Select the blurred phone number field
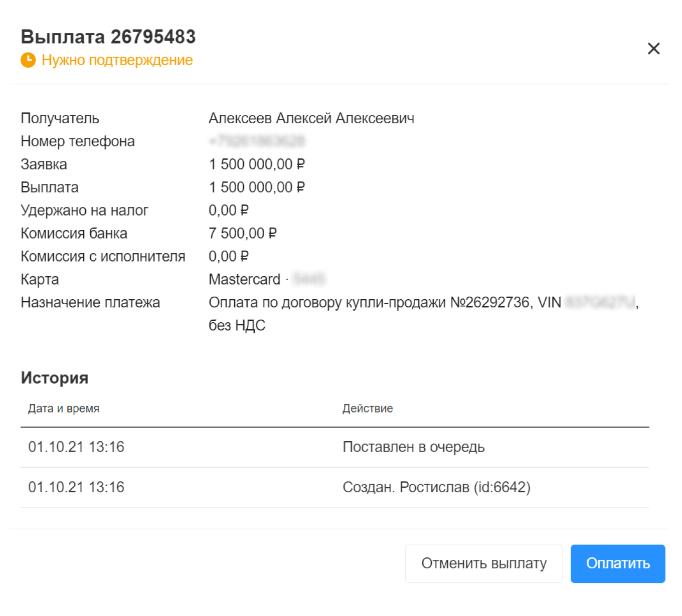Viewport: 682px width, 616px height. pyautogui.click(x=258, y=141)
